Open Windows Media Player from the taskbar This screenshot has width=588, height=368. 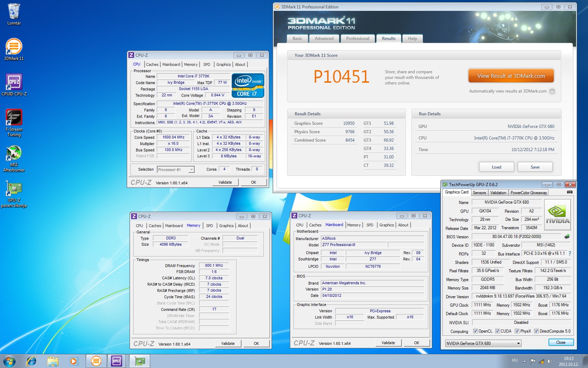74,361
